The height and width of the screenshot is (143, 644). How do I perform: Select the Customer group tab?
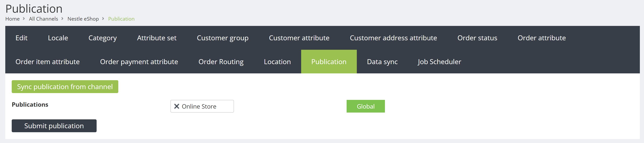click(x=223, y=38)
